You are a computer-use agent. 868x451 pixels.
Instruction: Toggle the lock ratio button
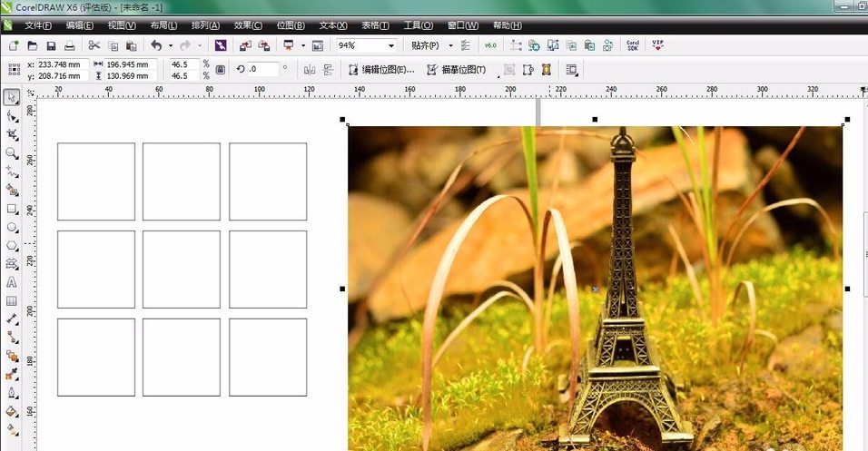click(221, 69)
